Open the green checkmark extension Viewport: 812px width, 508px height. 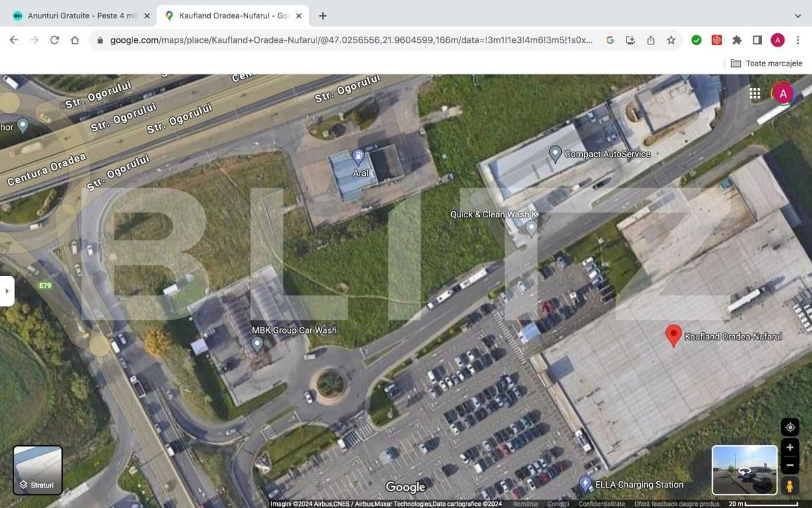696,40
